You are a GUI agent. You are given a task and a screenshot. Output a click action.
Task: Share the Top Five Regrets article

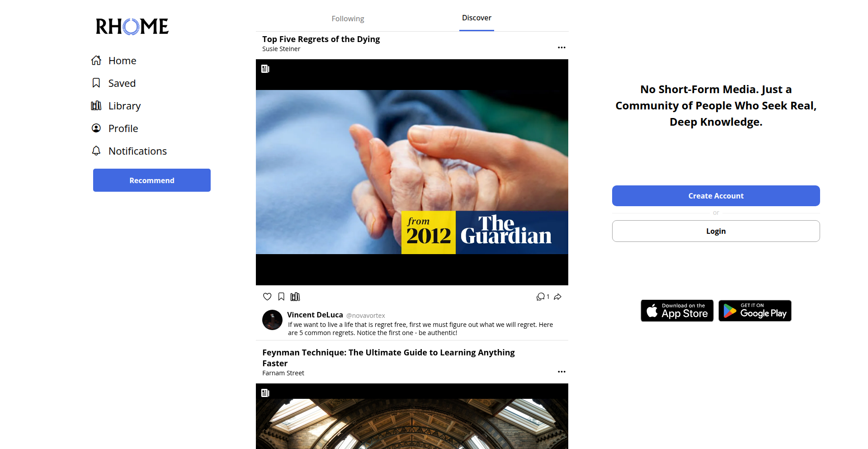558,297
